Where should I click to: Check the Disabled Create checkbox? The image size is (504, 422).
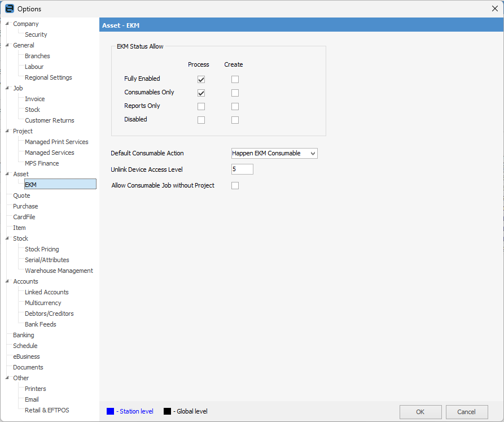235,120
